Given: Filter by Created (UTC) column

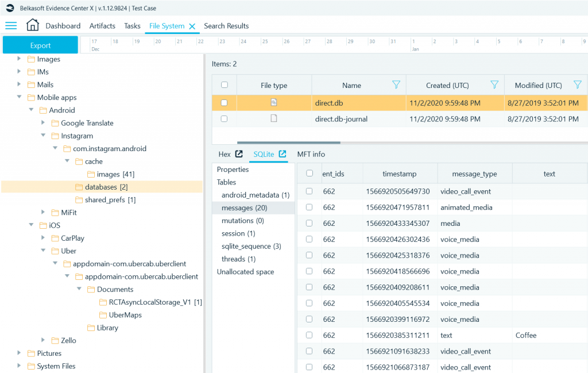Looking at the screenshot, I should pyautogui.click(x=494, y=85).
